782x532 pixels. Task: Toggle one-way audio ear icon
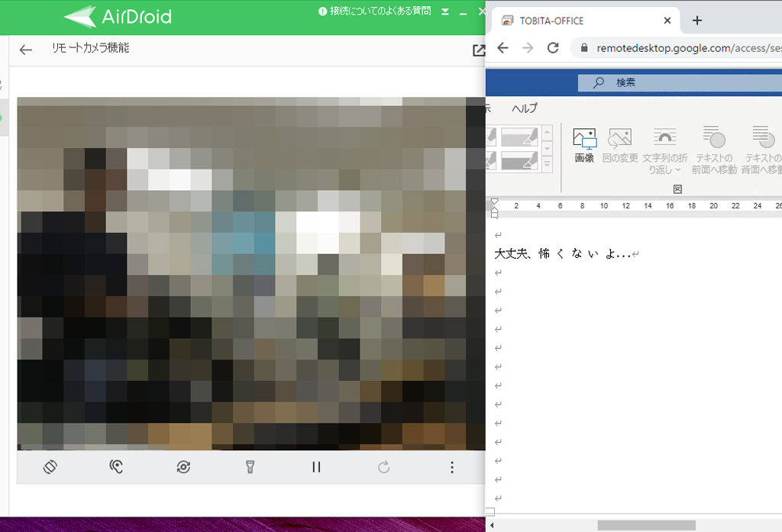click(116, 467)
